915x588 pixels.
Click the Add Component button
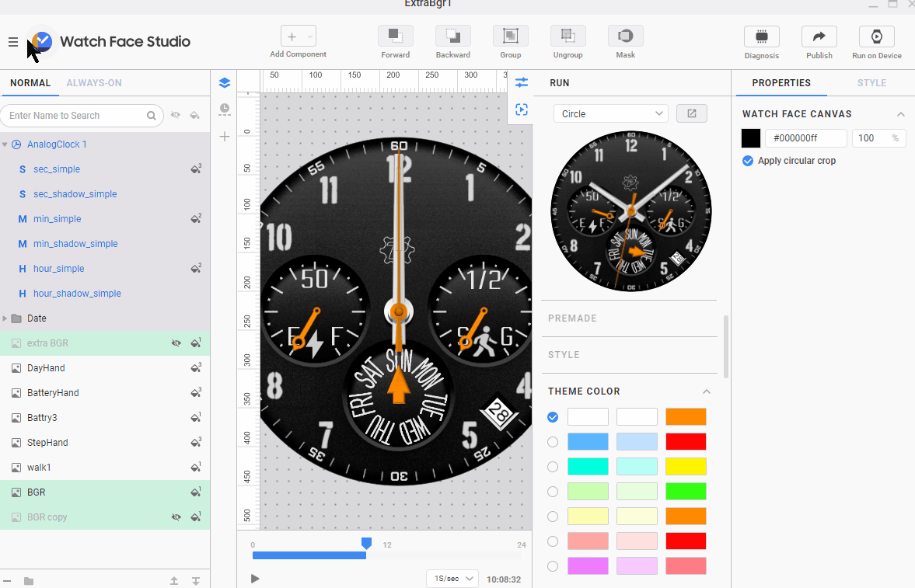[299, 37]
